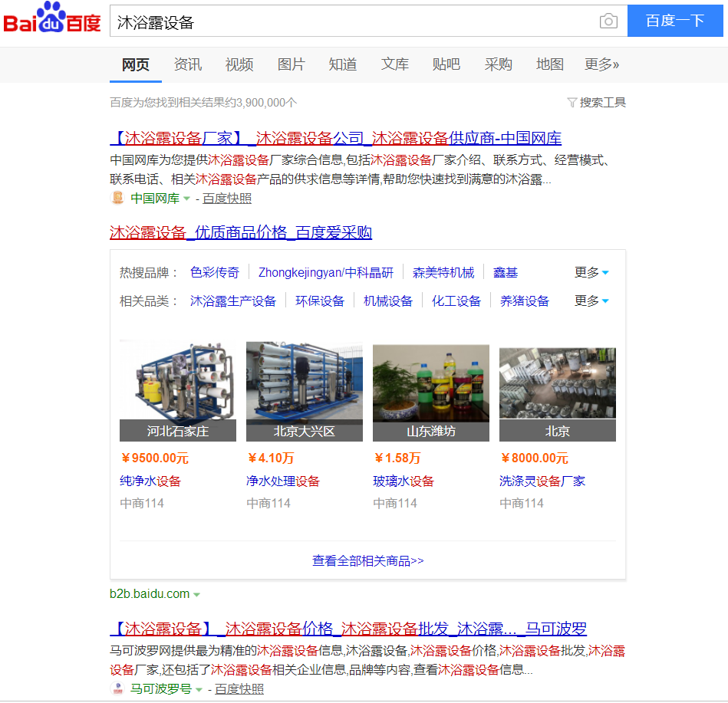
Task: Open the 山东潍坊 product thumbnail
Action: [431, 393]
